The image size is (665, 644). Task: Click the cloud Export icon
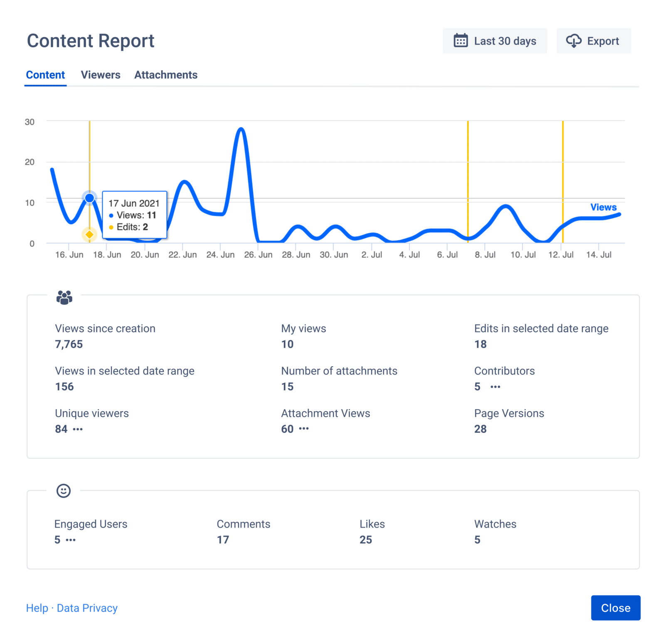point(574,40)
